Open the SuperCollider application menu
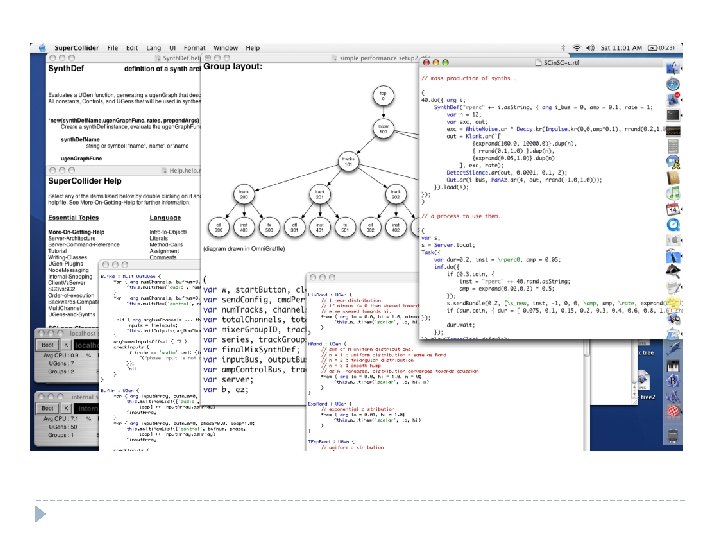The width and height of the screenshot is (720, 540). point(76,48)
